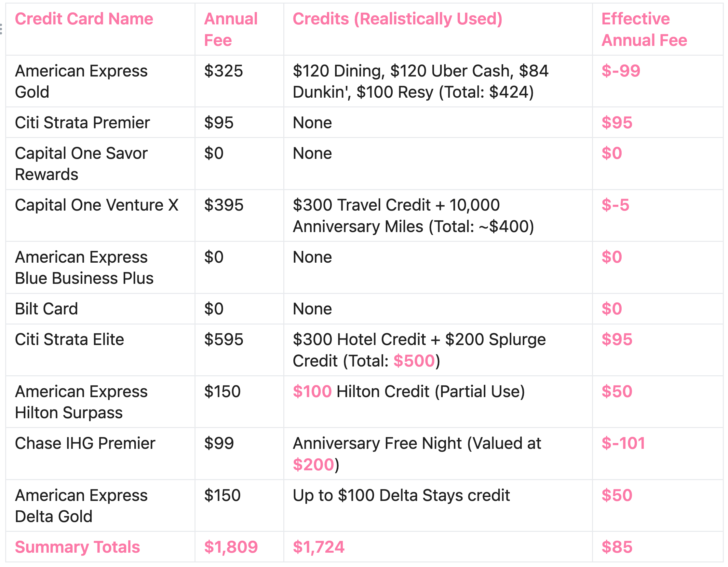Click the $595 Citi Strata Elite fee
The image size is (728, 567).
pos(224,339)
